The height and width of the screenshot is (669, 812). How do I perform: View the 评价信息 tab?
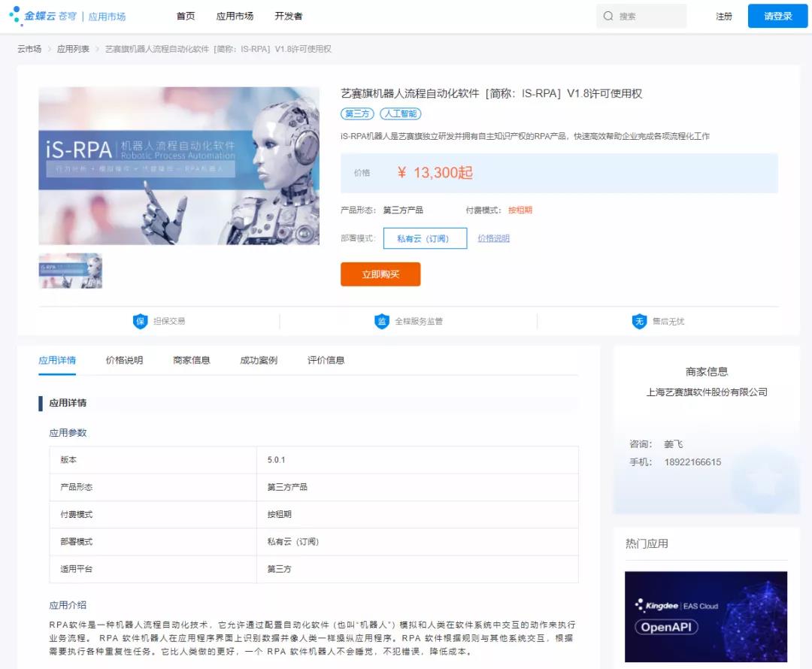pyautogui.click(x=326, y=360)
